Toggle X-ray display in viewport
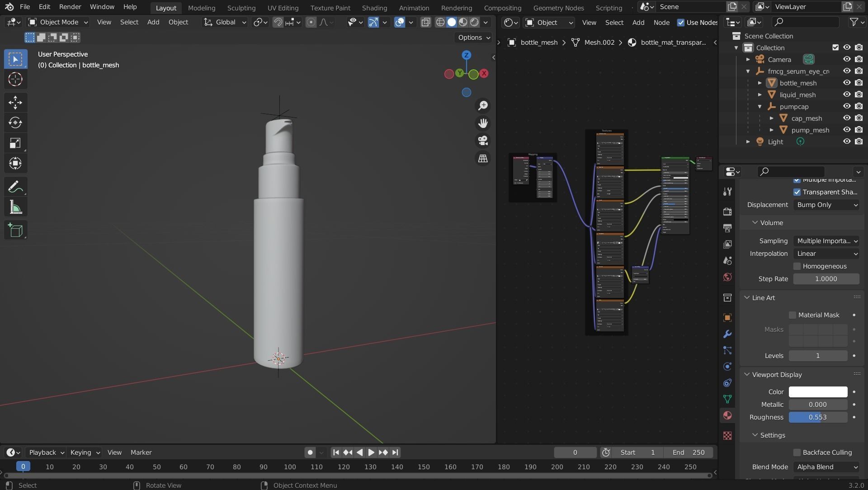868x490 pixels. pos(425,22)
